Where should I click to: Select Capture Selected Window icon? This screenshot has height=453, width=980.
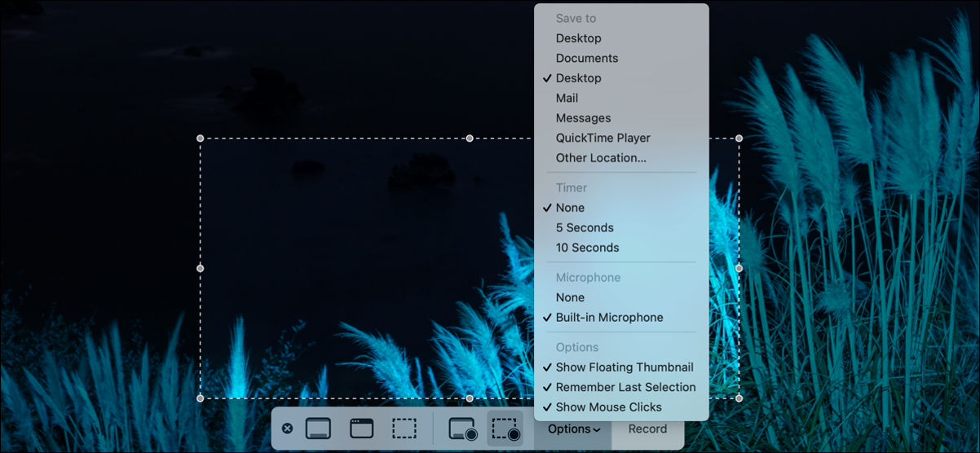click(361, 429)
